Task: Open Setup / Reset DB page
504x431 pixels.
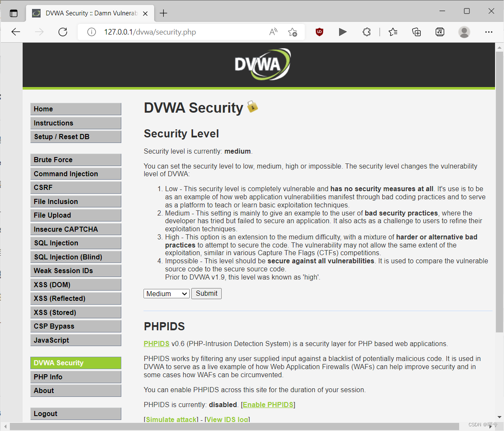Action: tap(76, 137)
